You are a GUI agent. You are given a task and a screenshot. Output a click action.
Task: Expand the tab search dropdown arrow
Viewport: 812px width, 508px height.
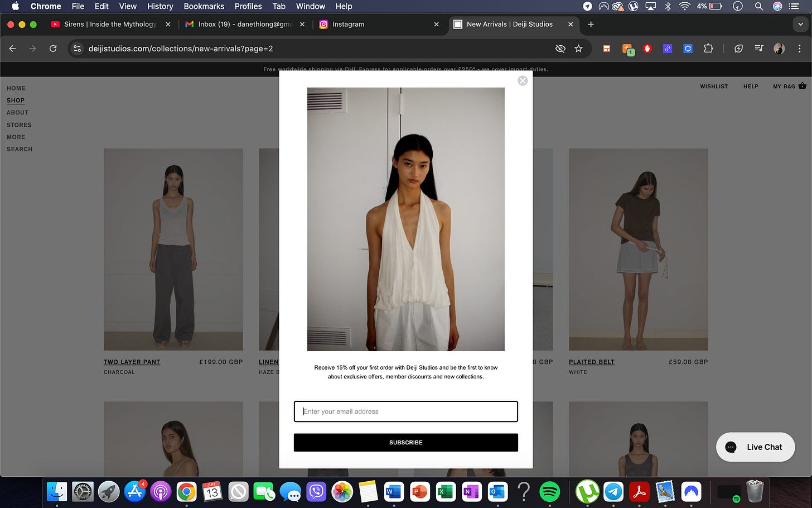coord(801,25)
